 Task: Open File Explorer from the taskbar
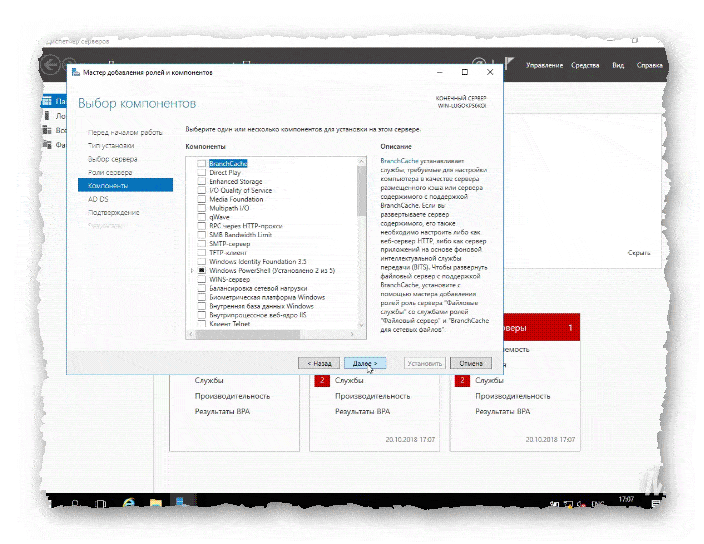pos(156,503)
